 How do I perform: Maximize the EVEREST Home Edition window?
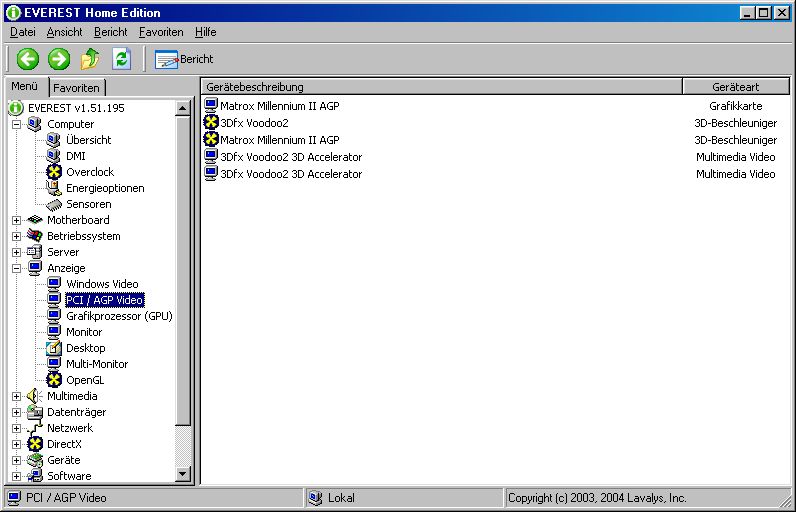click(x=764, y=13)
